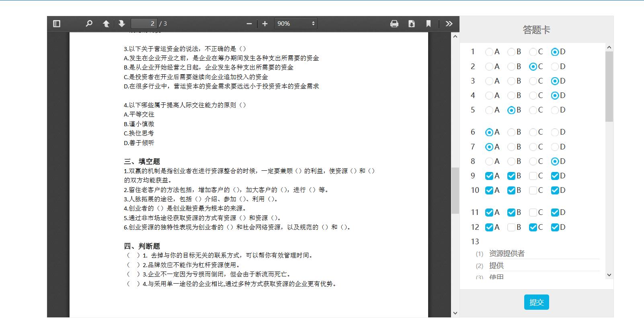Print the document via printer icon
The width and height of the screenshot is (644, 323).
[x=394, y=24]
